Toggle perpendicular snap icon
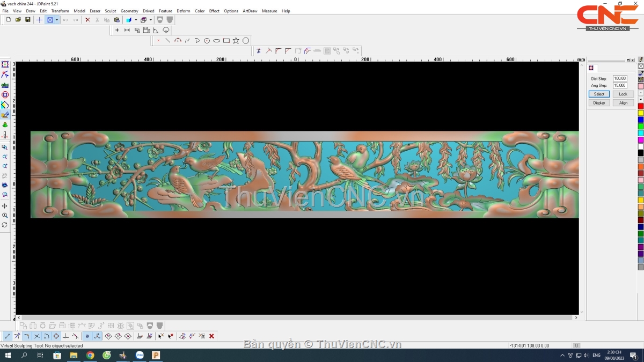This screenshot has width=644, height=362. pos(65,336)
